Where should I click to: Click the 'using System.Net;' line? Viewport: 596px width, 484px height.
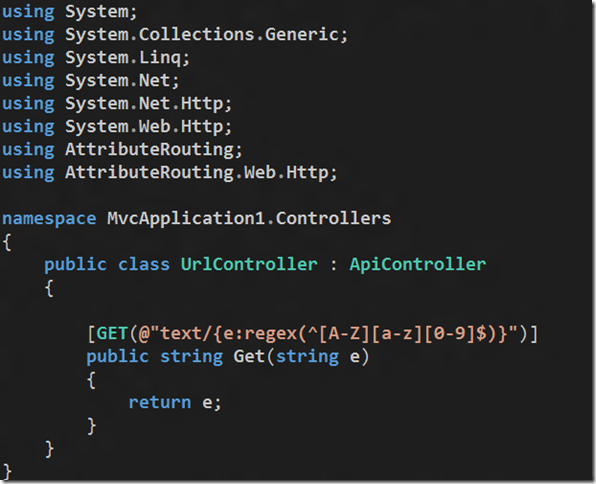90,81
